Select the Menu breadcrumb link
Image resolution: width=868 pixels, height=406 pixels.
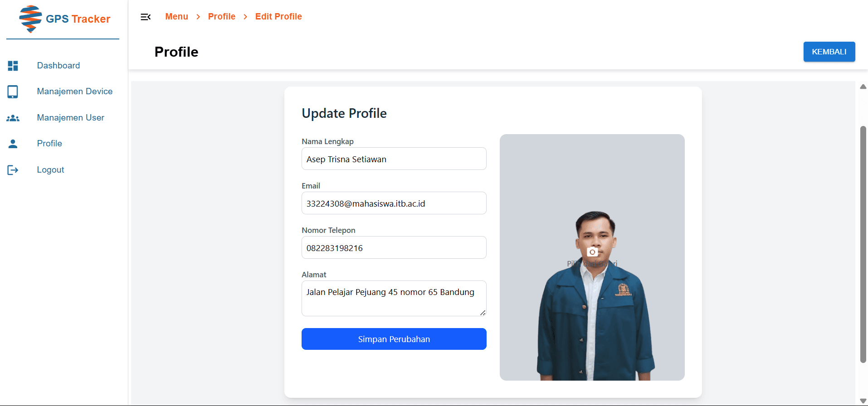click(176, 17)
